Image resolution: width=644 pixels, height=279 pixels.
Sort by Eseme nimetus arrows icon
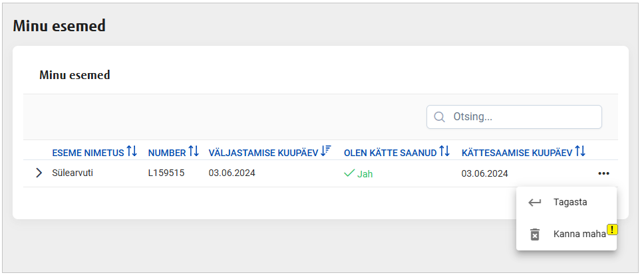pos(132,152)
